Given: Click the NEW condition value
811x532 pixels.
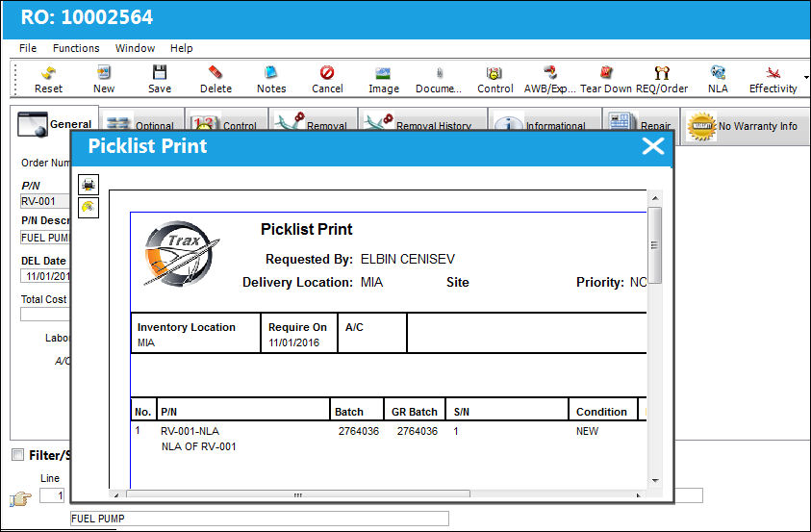Looking at the screenshot, I should [587, 431].
